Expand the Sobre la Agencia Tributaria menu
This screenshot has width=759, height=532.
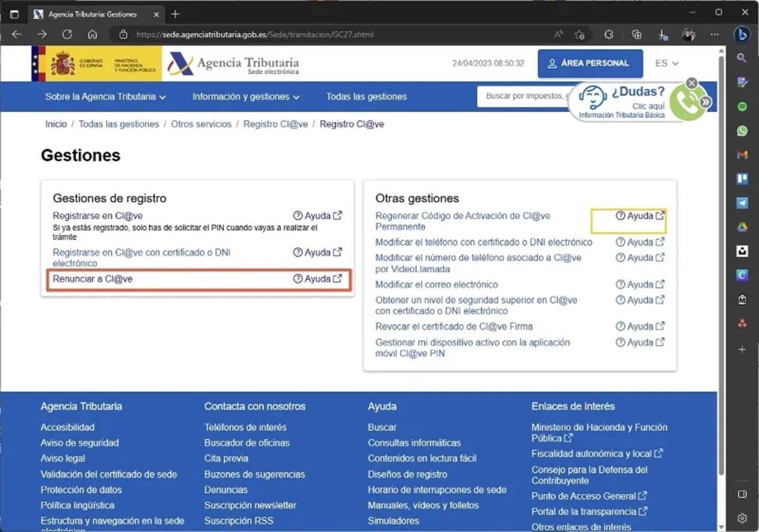tap(105, 96)
